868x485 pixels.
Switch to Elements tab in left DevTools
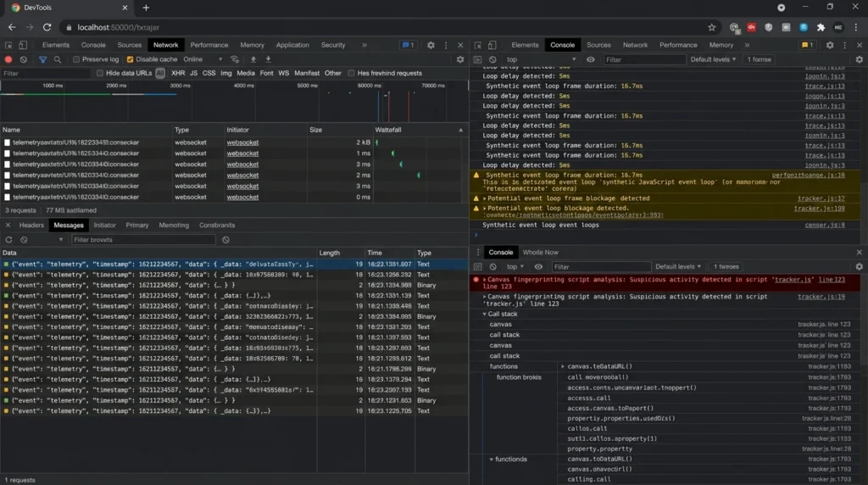click(56, 45)
